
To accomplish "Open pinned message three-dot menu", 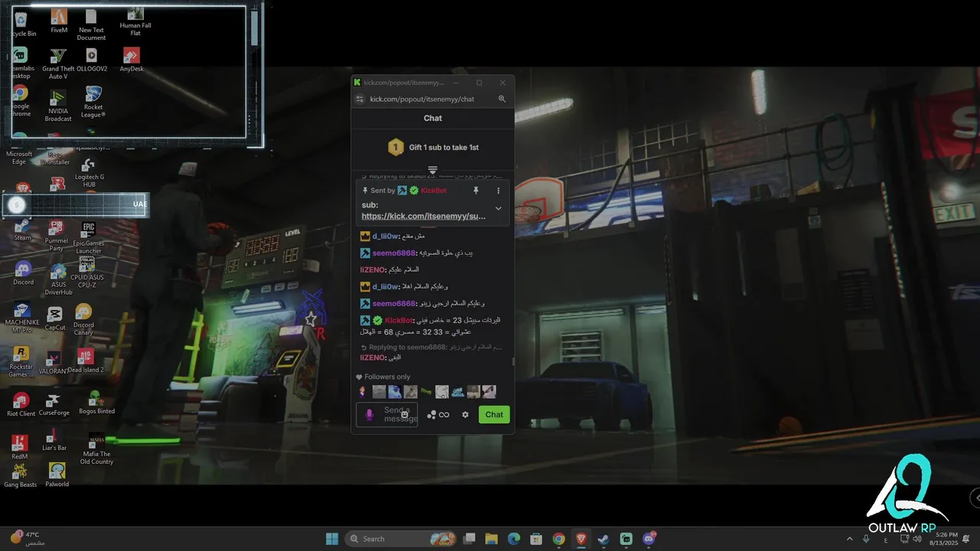I will (498, 191).
